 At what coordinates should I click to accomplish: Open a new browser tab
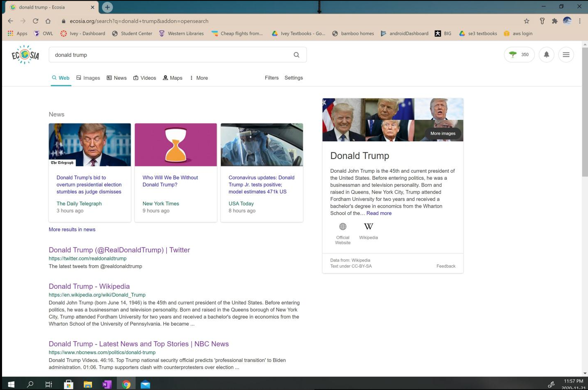(107, 7)
